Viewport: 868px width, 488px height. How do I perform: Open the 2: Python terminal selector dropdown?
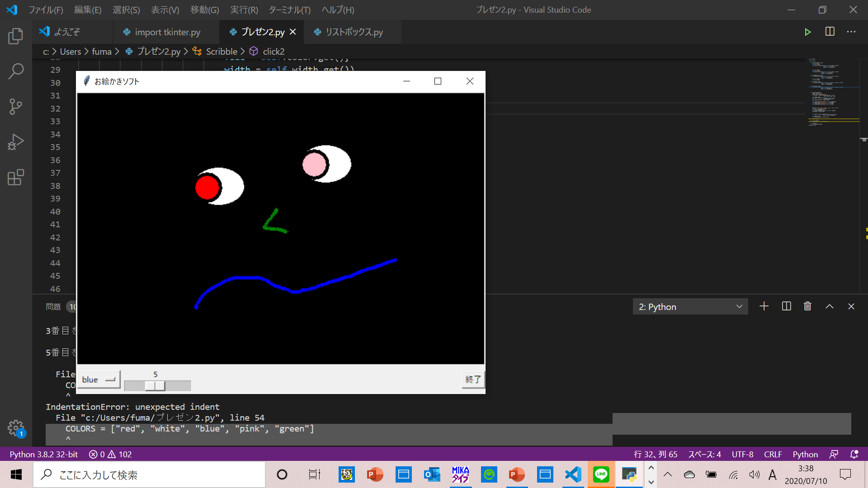(690, 307)
